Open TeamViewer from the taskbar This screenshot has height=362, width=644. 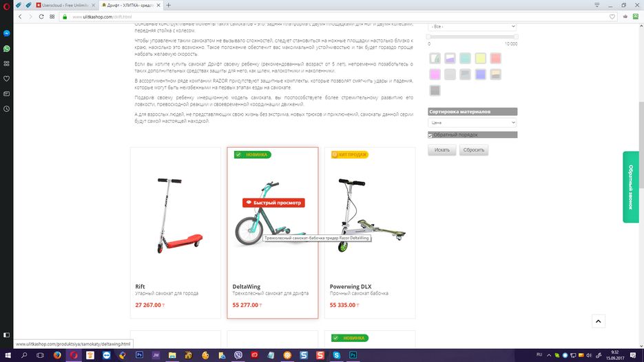point(106,355)
